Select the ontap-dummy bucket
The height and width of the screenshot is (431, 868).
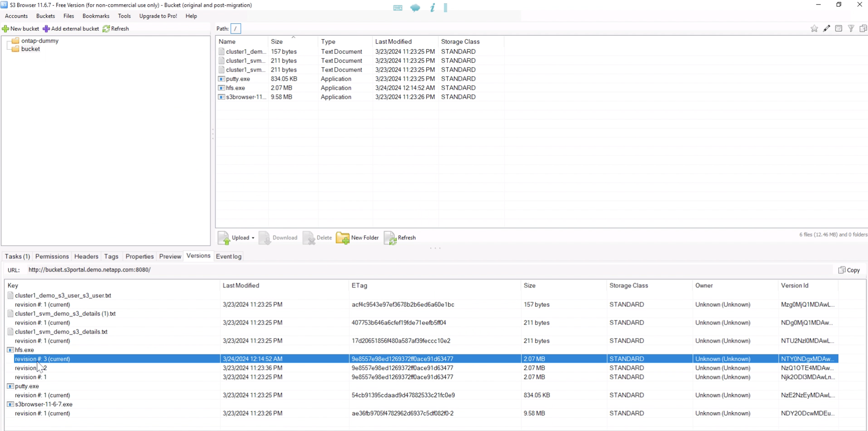click(x=40, y=41)
